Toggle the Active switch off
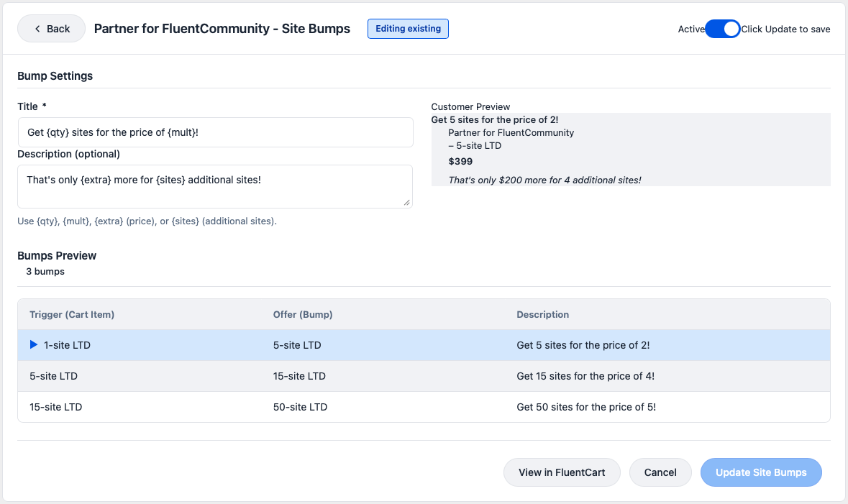 (x=723, y=29)
